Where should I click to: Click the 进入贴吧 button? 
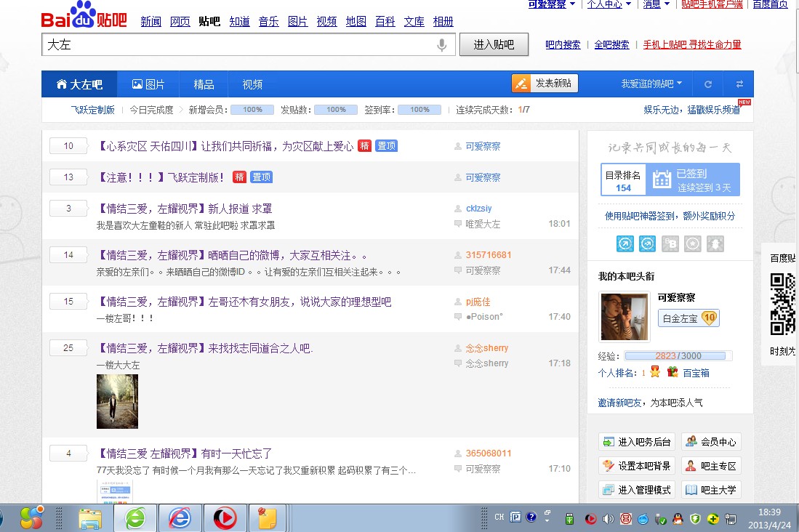(494, 44)
